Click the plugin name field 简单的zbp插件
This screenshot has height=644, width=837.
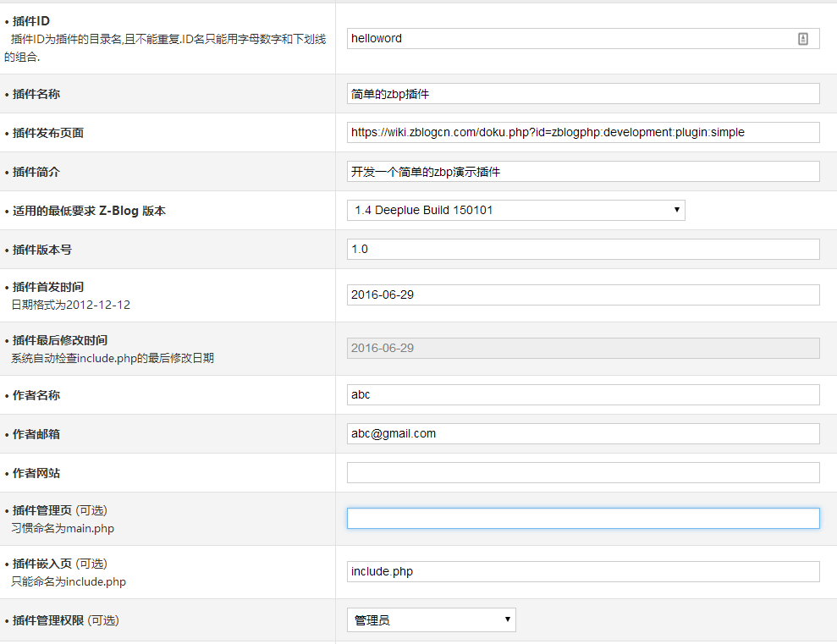tap(583, 94)
